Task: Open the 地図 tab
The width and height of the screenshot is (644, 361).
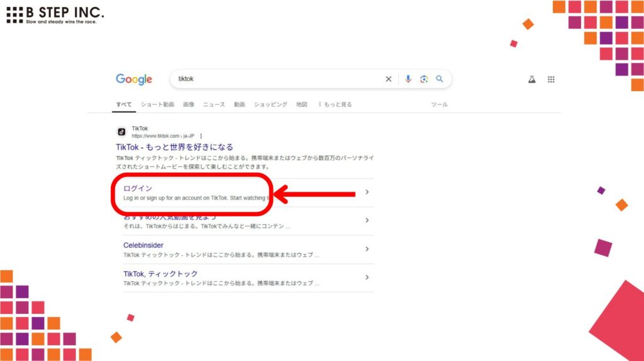Action: pos(302,104)
